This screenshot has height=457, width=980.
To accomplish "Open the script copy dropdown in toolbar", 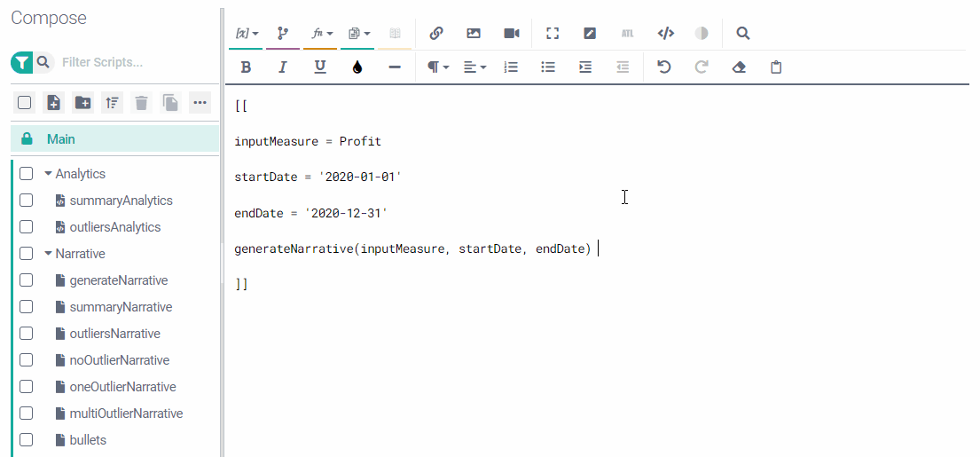I will point(359,34).
